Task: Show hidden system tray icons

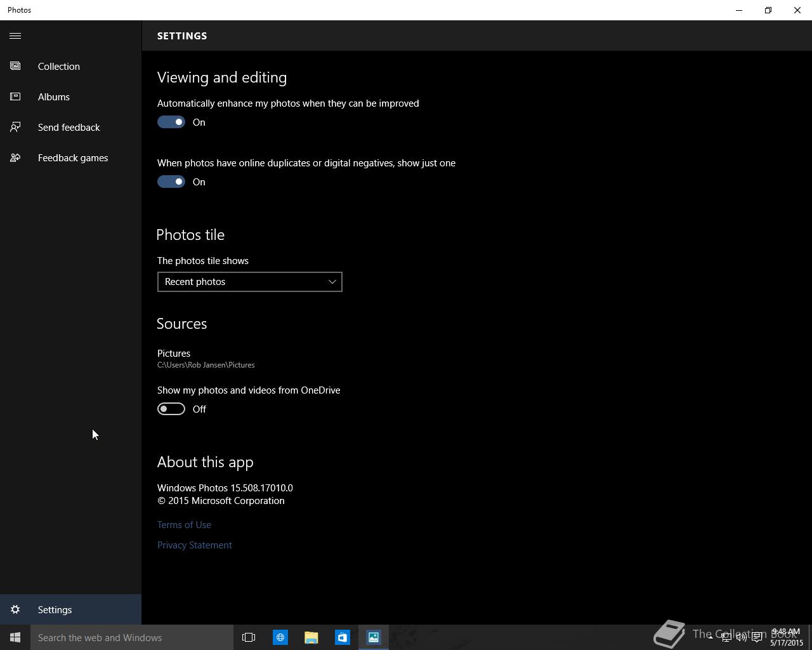Action: click(710, 637)
